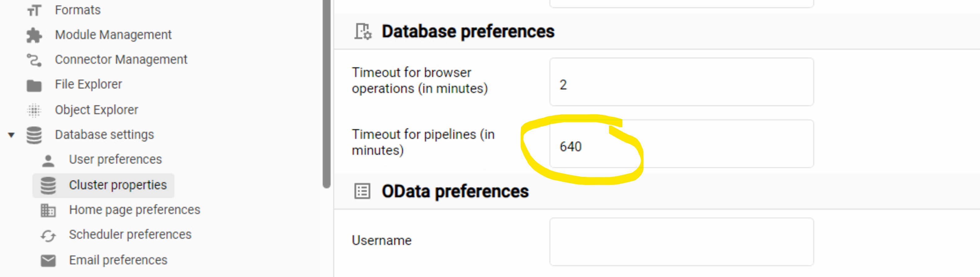Click the Database settings stack icon
980x277 pixels.
pyautogui.click(x=34, y=135)
